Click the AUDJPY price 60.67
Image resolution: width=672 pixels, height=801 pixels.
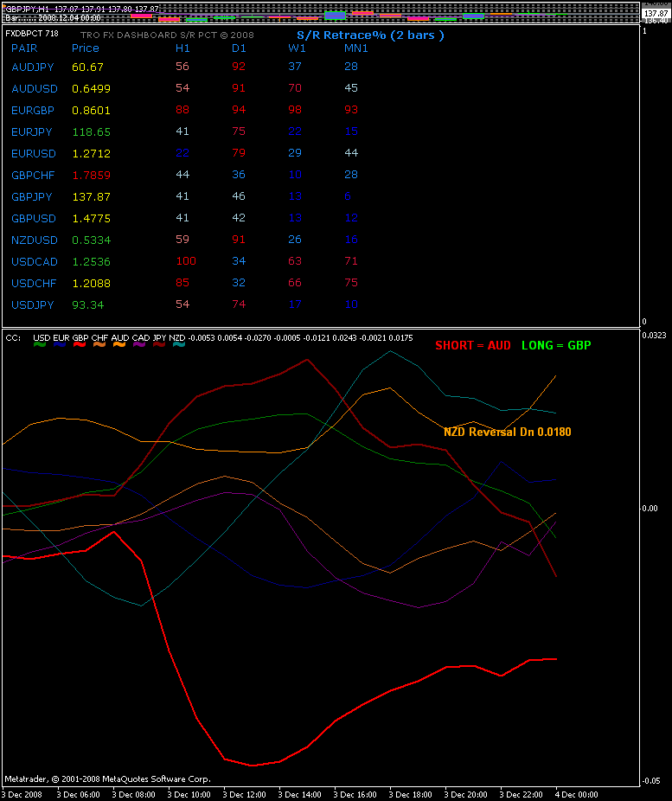pyautogui.click(x=88, y=67)
